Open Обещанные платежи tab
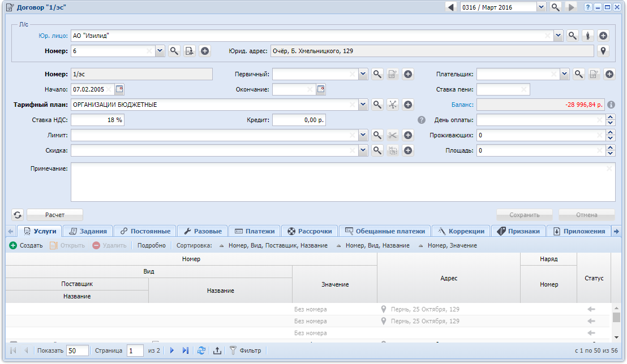Viewport: 627px width, 364px height. tap(385, 231)
